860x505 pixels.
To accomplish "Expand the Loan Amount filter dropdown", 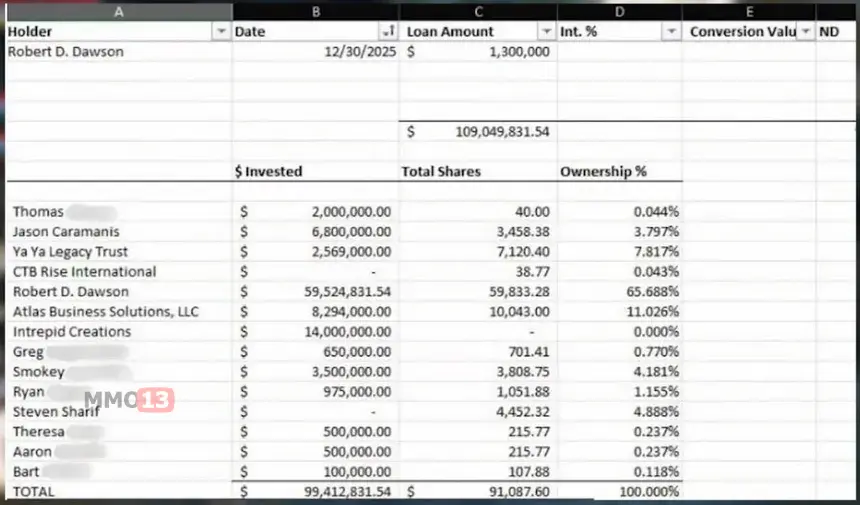I will click(x=546, y=32).
